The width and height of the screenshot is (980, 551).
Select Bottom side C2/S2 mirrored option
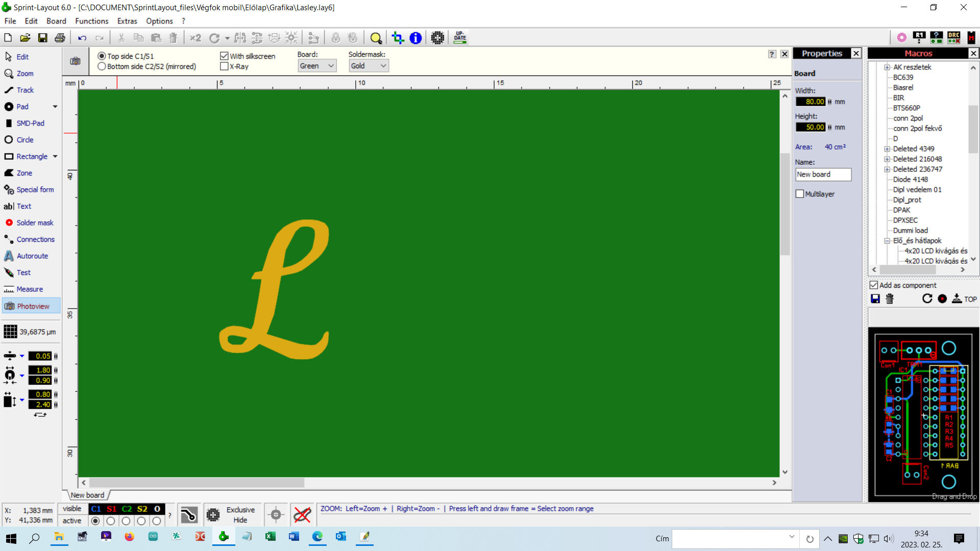[102, 66]
